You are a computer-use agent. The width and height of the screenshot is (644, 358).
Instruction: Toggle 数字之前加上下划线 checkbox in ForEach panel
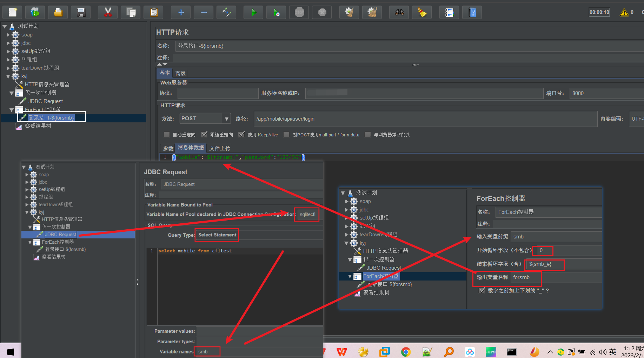(x=482, y=290)
